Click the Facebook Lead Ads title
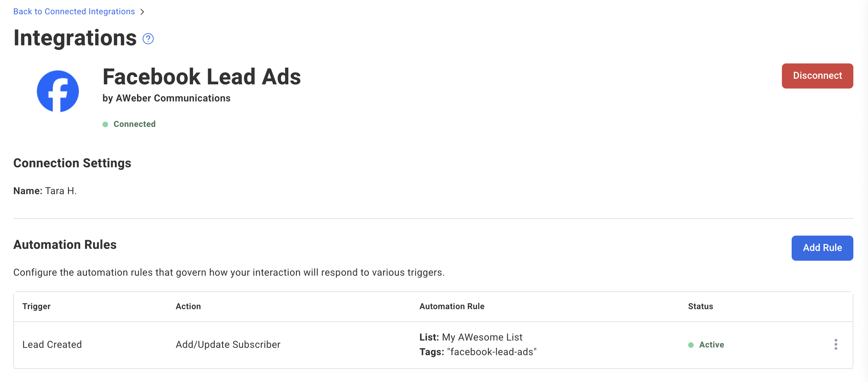868x382 pixels. pos(201,77)
